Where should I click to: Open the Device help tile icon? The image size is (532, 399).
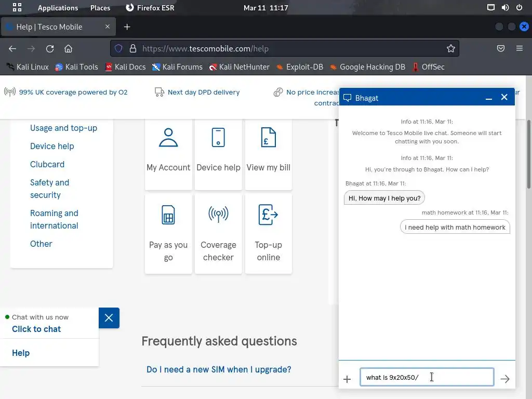click(x=218, y=137)
